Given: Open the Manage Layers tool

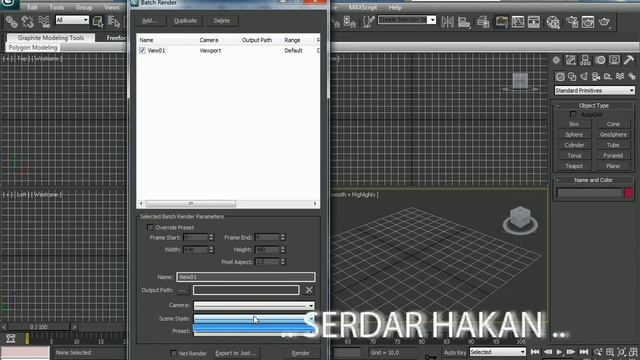Looking at the screenshot, I should [x=483, y=22].
